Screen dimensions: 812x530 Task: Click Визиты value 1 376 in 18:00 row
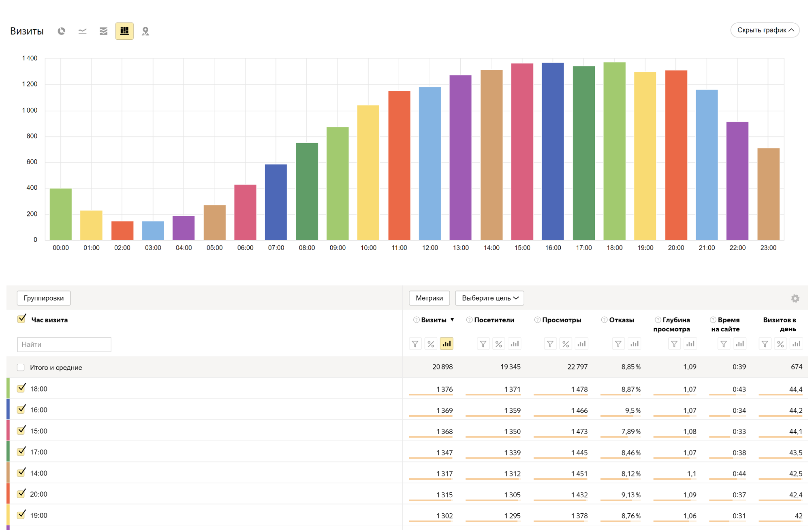point(444,389)
